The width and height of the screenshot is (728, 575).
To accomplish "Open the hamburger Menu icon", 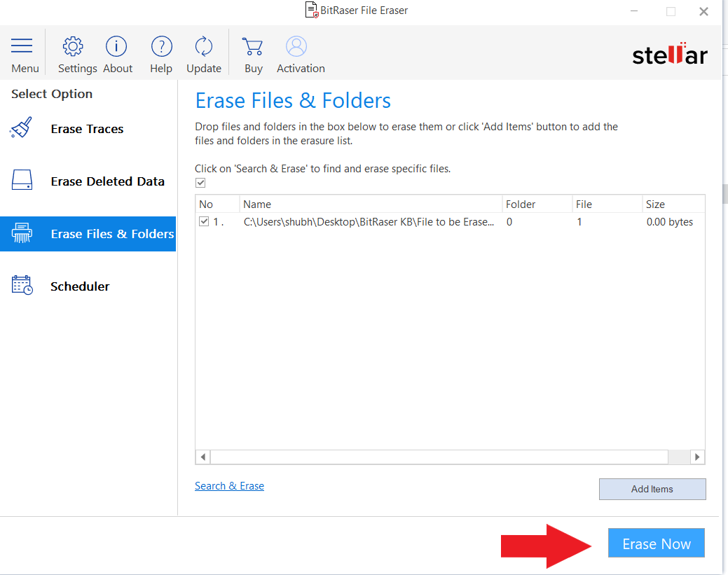I will 22,46.
